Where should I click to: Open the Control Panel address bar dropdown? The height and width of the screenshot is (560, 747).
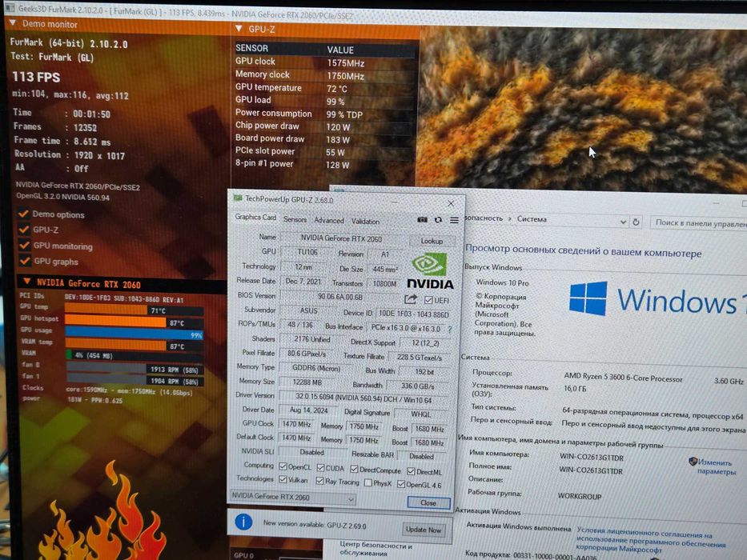pyautogui.click(x=623, y=222)
